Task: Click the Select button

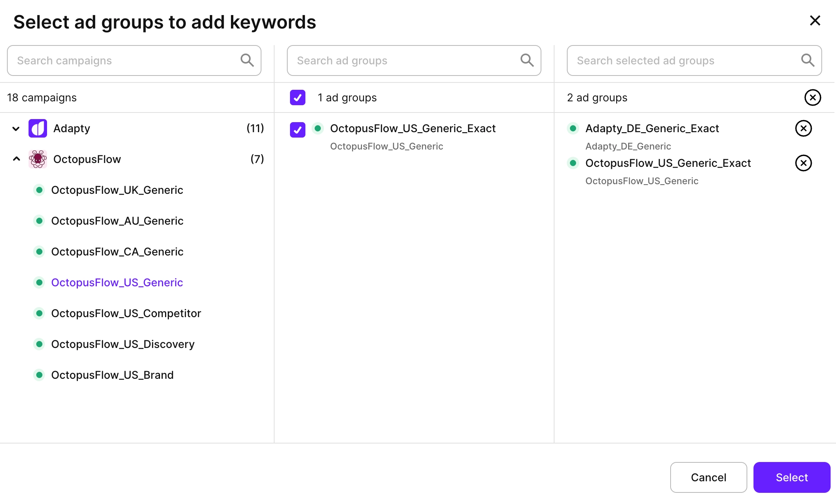Action: (791, 477)
